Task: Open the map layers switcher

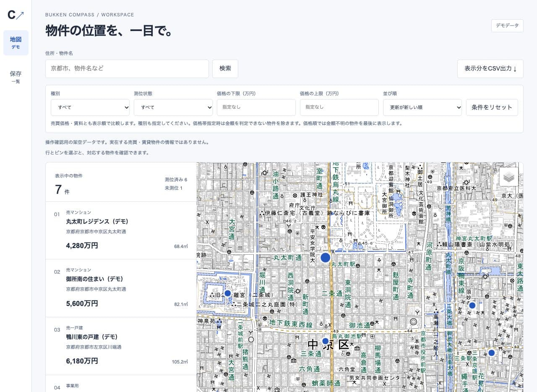Action: [x=509, y=177]
